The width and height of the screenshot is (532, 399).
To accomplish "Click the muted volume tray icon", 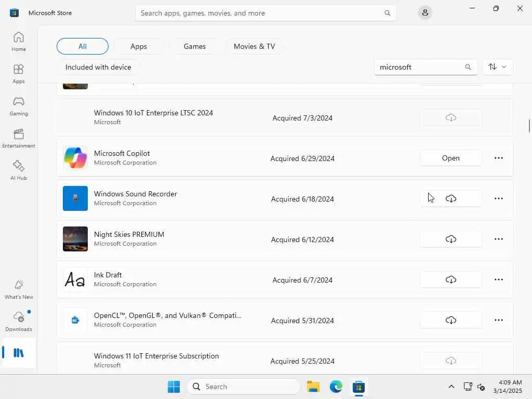I will tap(481, 387).
